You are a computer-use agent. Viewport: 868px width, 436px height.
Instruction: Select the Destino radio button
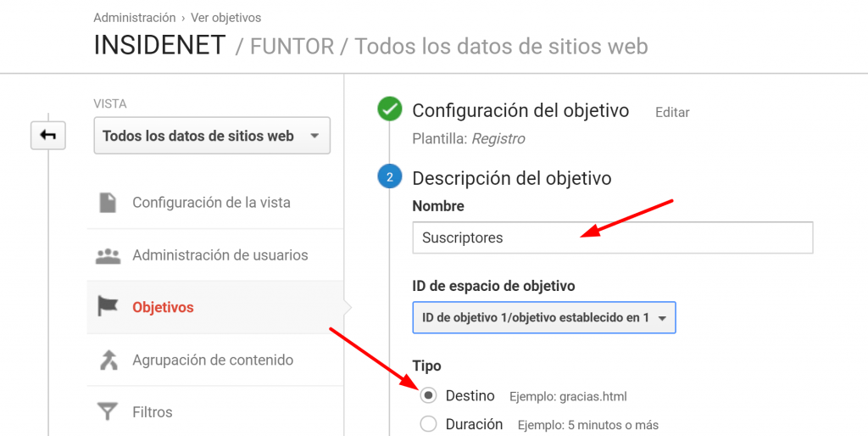429,395
